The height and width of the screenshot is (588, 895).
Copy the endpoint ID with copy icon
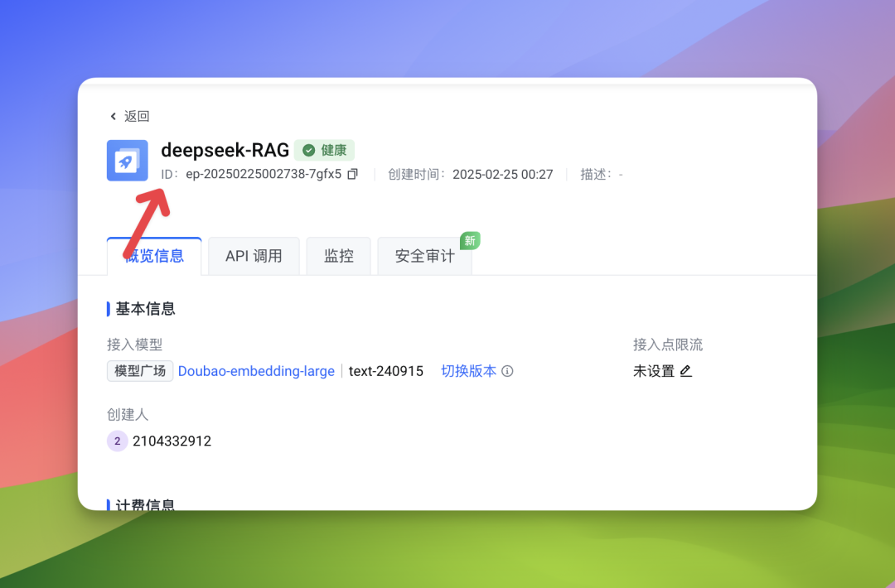point(352,175)
